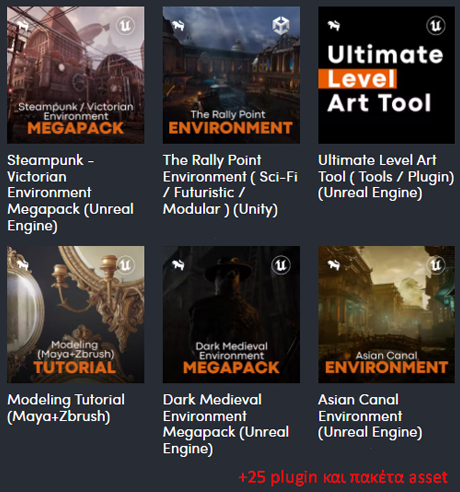Click the red '+25 plugin' asset text
The width and height of the screenshot is (460, 492).
click(x=343, y=477)
